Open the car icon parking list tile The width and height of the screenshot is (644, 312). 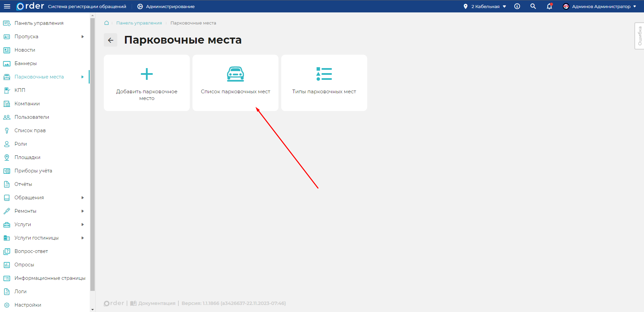pyautogui.click(x=235, y=74)
